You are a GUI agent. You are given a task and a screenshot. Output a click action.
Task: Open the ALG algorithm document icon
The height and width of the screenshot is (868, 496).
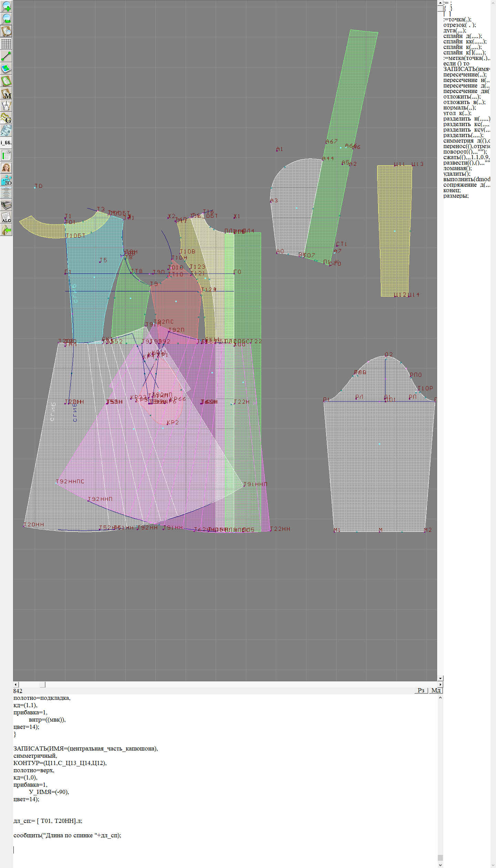[6, 218]
